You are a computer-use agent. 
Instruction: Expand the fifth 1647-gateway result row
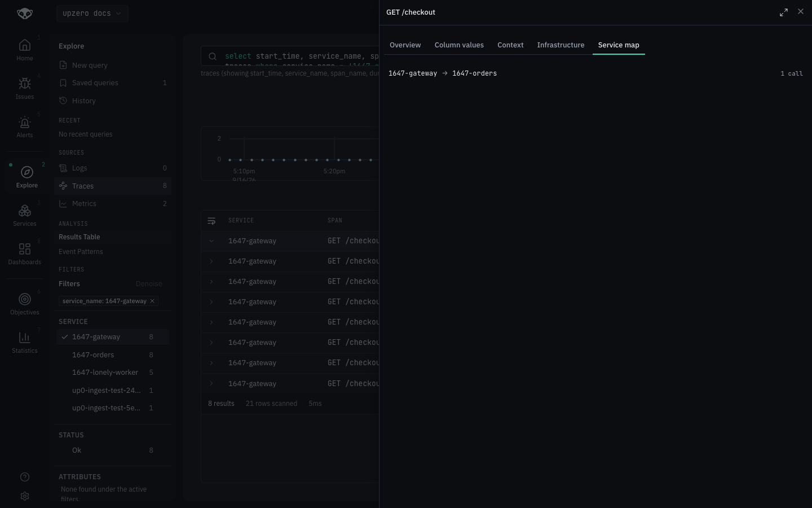211,322
